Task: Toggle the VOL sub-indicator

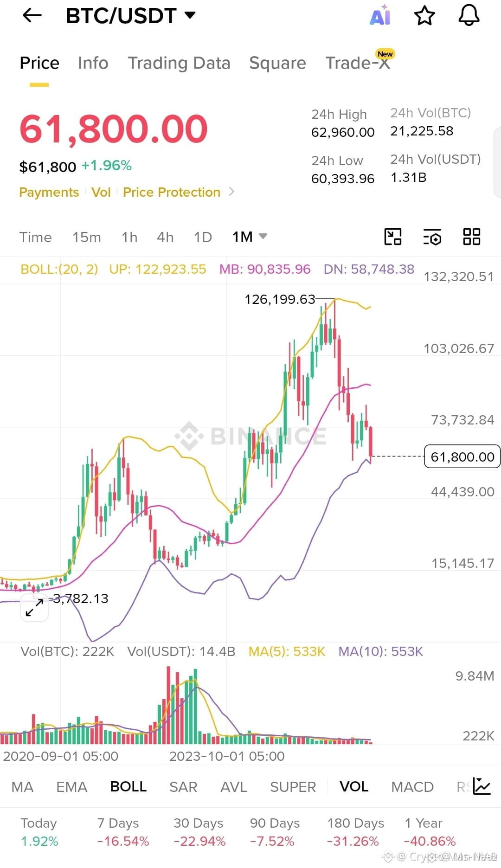Action: 354,786
